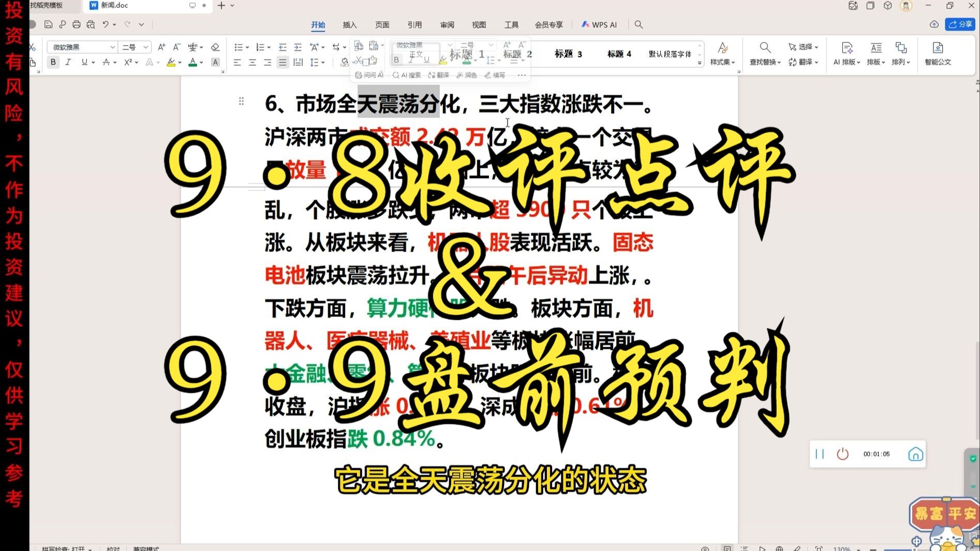Click the cloud upload icon
Viewport: 980px width, 551px height.
pyautogui.click(x=934, y=24)
